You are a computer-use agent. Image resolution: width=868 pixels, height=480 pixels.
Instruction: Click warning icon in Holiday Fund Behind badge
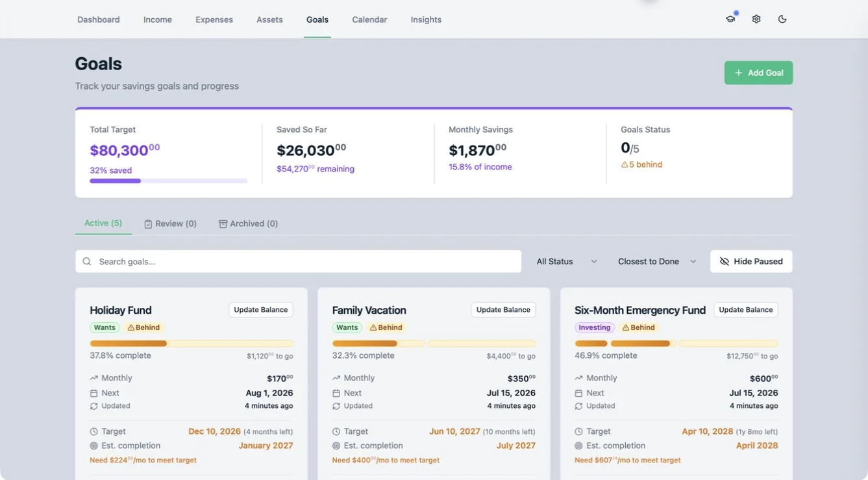pyautogui.click(x=131, y=328)
